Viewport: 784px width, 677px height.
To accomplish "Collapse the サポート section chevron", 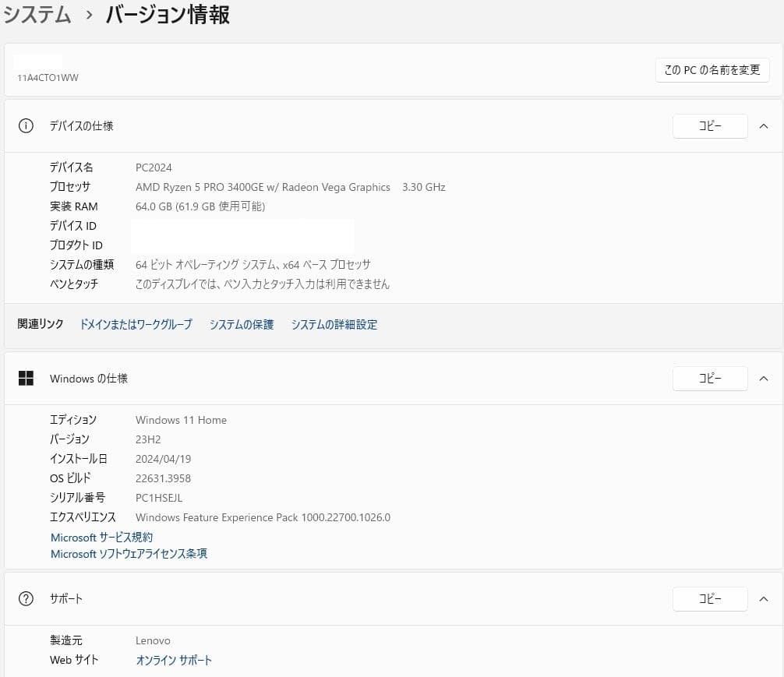I will 763,599.
